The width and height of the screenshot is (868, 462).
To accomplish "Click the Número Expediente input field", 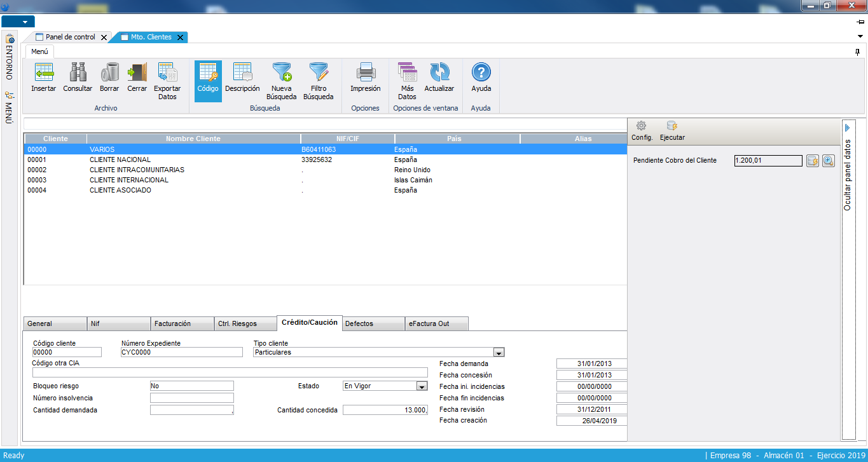I will tap(181, 352).
